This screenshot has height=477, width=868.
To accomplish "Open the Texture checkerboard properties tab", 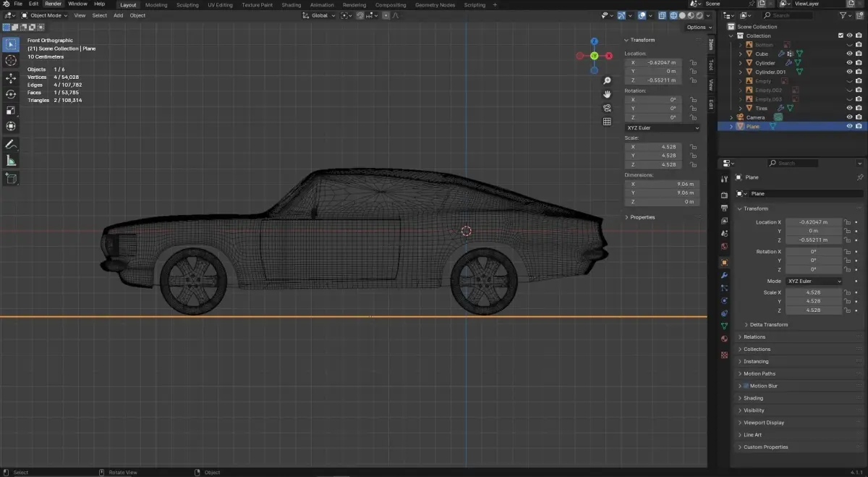I will [725, 355].
